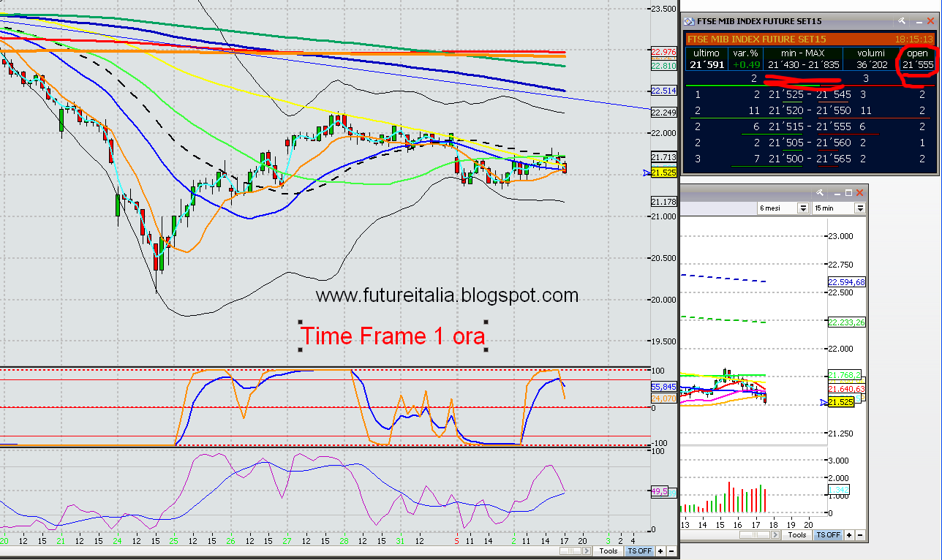The height and width of the screenshot is (560, 942).
Task: Zoom in with plus button on main hourly chart
Action: pos(660,551)
